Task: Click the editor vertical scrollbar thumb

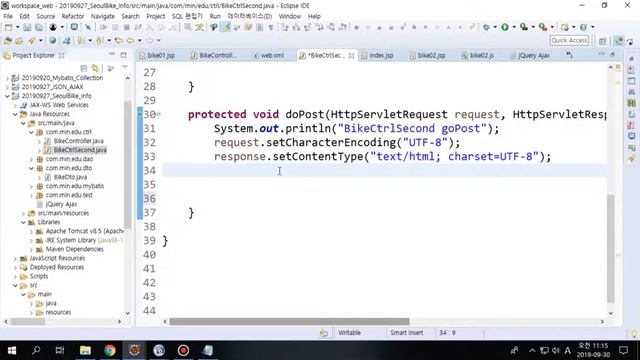Action: [x=611, y=248]
